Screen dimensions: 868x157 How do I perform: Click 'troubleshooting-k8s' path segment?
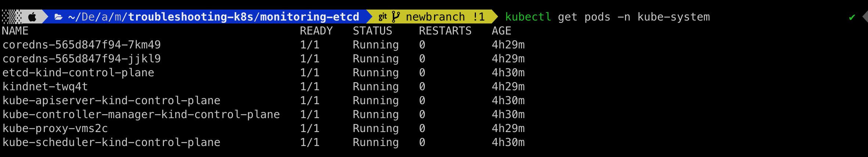[x=190, y=17]
